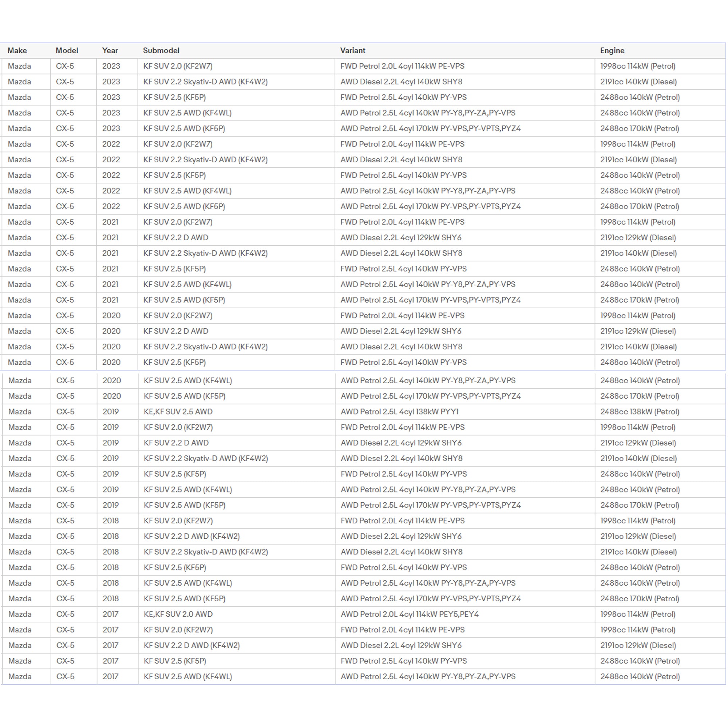The height and width of the screenshot is (728, 728).
Task: Select 'FWD Petrol 2.0L 4cyl 114kW PE-VPS' in 2021 row
Action: (x=402, y=222)
